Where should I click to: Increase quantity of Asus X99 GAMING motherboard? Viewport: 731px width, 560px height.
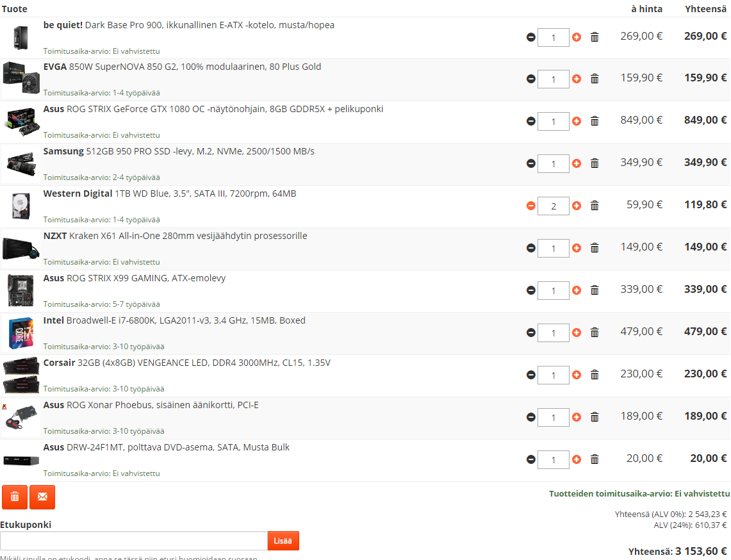coord(577,290)
